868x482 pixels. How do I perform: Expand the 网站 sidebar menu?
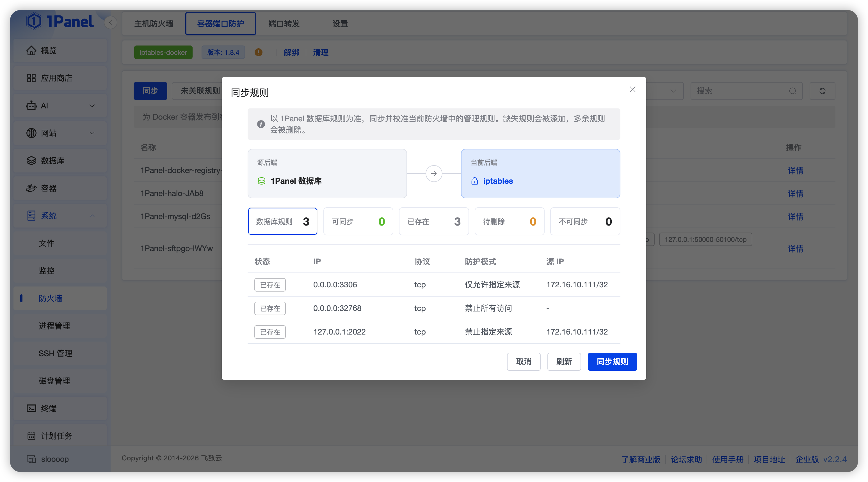pos(60,133)
